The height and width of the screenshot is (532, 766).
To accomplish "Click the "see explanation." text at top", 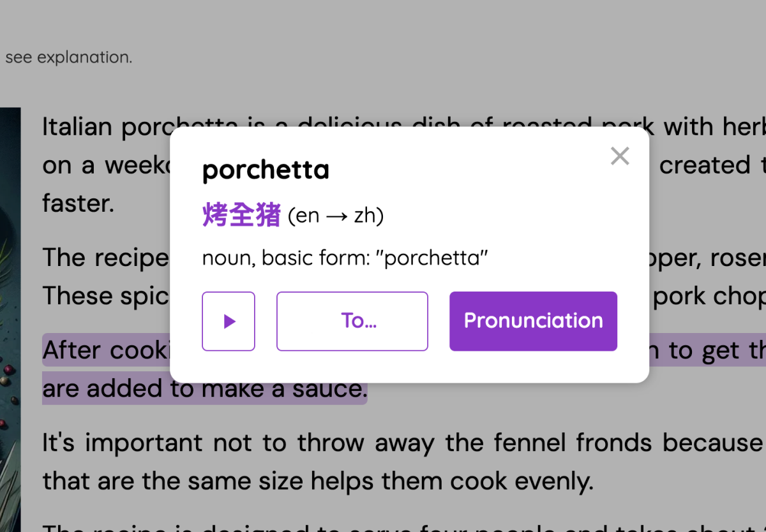I will pos(68,57).
